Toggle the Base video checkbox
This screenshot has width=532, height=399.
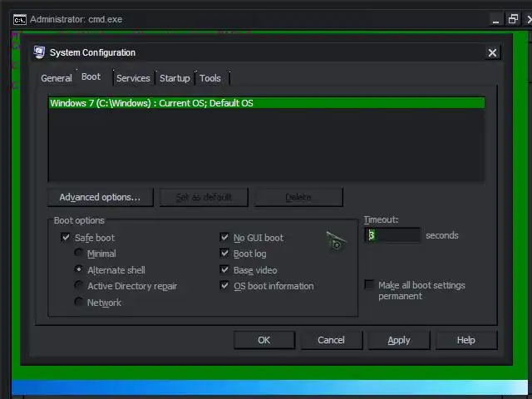[x=224, y=269]
